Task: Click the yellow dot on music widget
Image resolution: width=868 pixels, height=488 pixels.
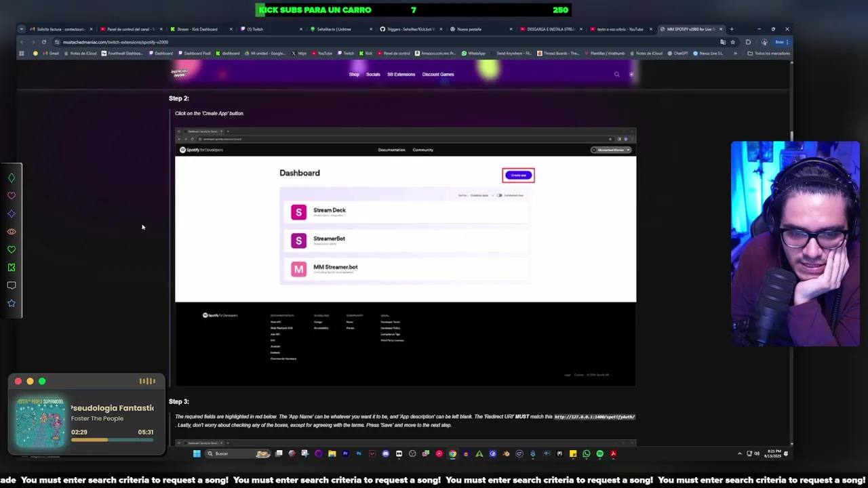Action: pyautogui.click(x=30, y=382)
